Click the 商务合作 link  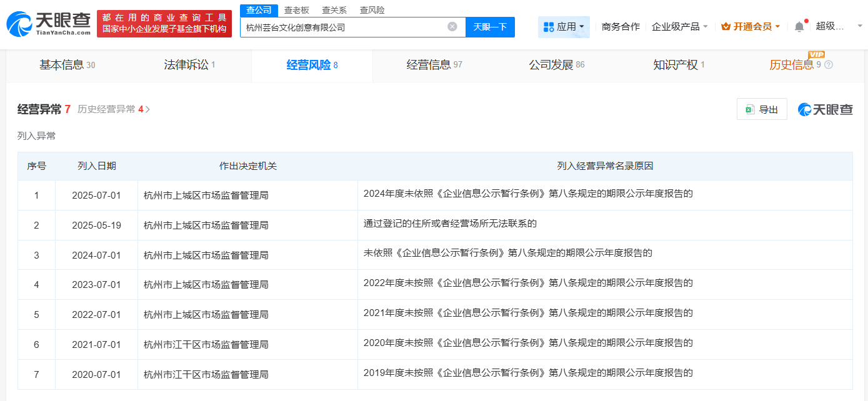[620, 26]
